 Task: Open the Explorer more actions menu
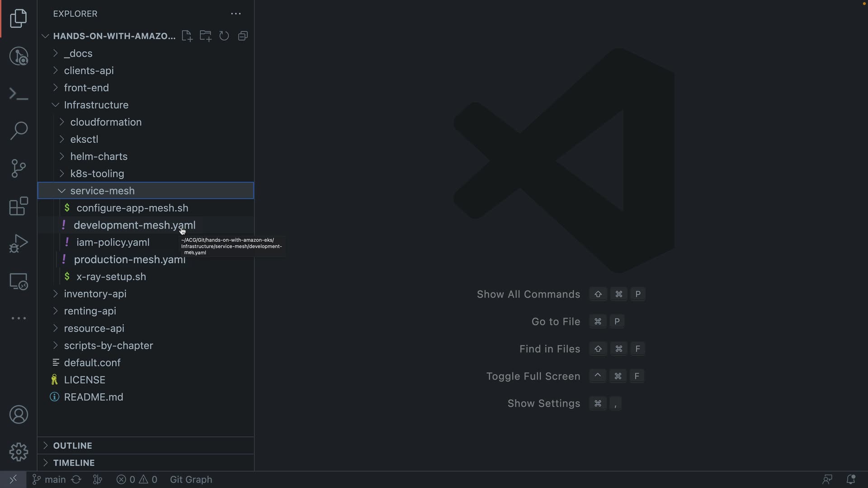[x=236, y=14]
